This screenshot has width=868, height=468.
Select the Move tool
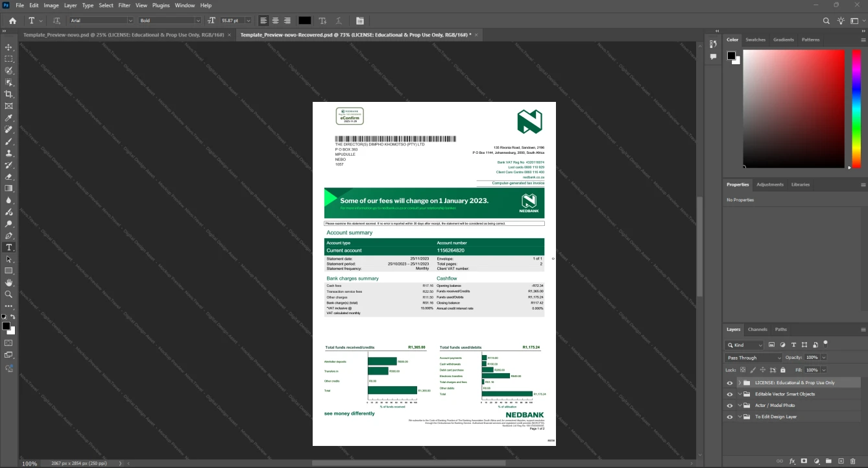[x=8, y=47]
